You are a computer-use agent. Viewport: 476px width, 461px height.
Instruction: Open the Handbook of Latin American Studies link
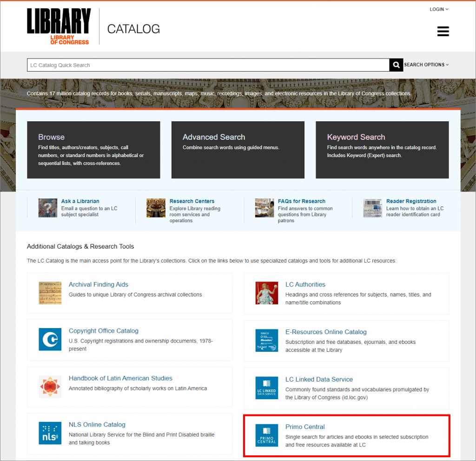pos(120,378)
